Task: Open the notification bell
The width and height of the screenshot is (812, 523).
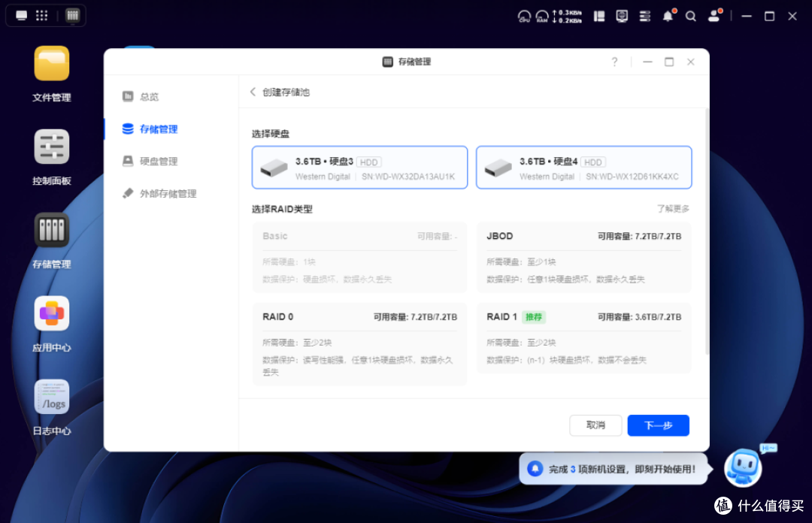Action: 668,17
